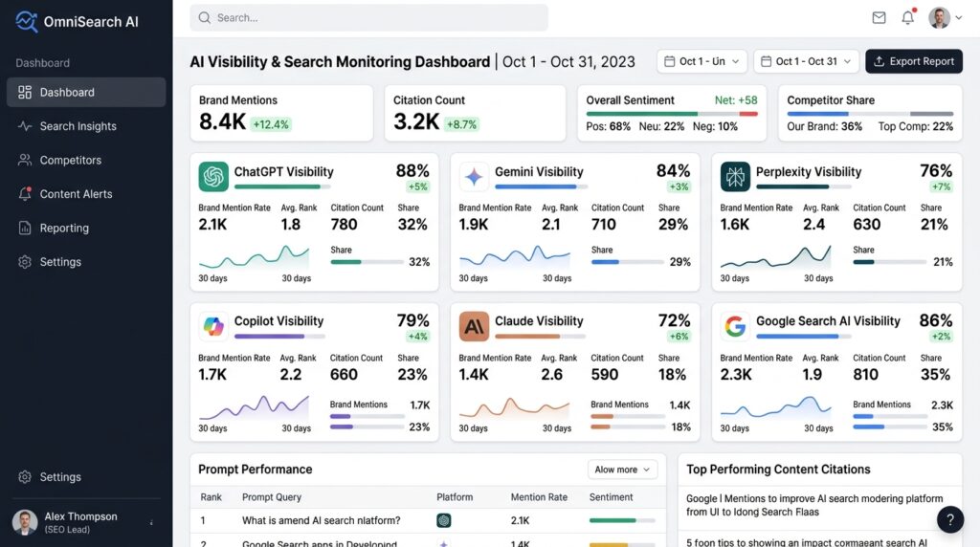Click the Gemini Citation Count 710 value
This screenshot has width=980, height=547.
tap(604, 224)
